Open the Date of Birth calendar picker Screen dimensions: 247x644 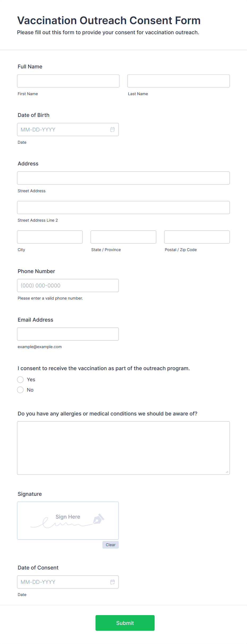[112, 129]
